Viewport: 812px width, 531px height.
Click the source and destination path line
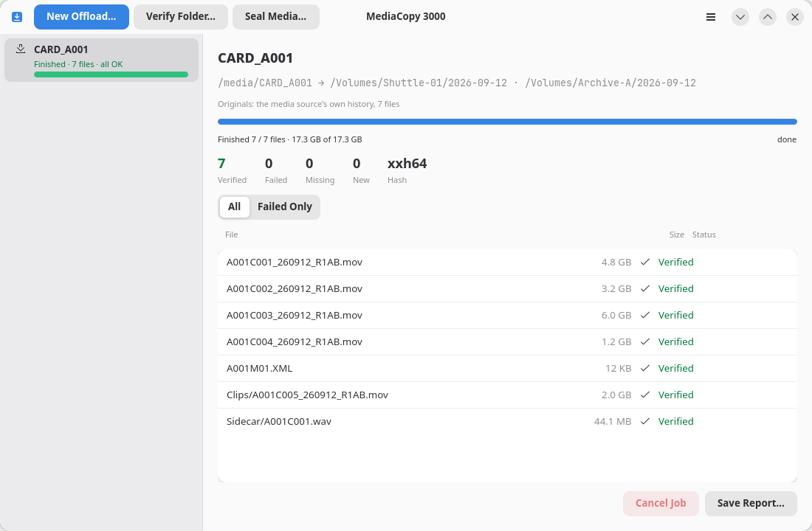point(457,83)
